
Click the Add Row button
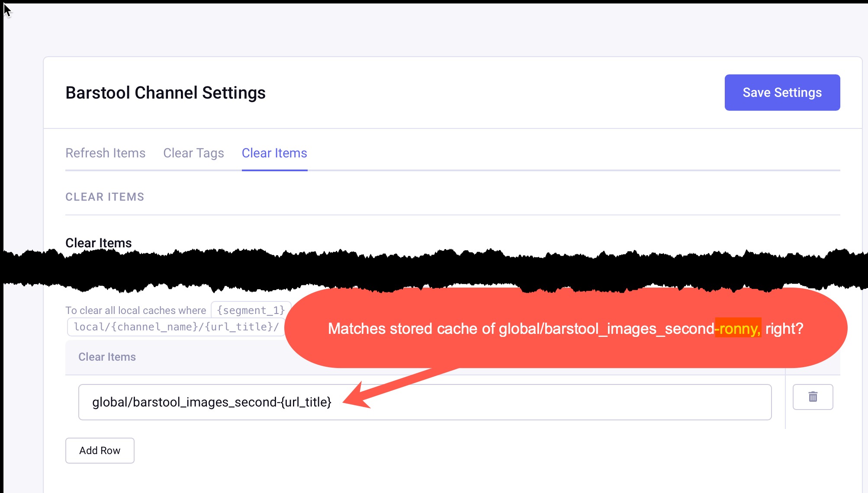(x=100, y=450)
